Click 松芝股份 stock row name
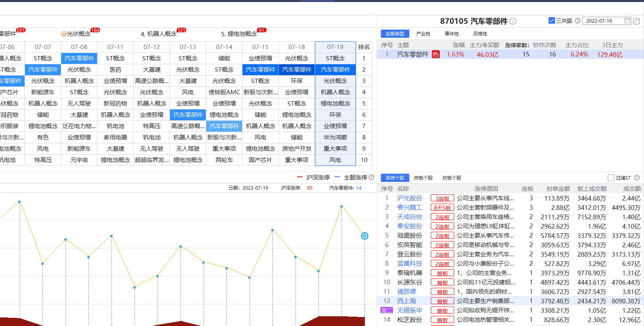Image resolution: width=644 pixels, height=326 pixels. point(410,320)
